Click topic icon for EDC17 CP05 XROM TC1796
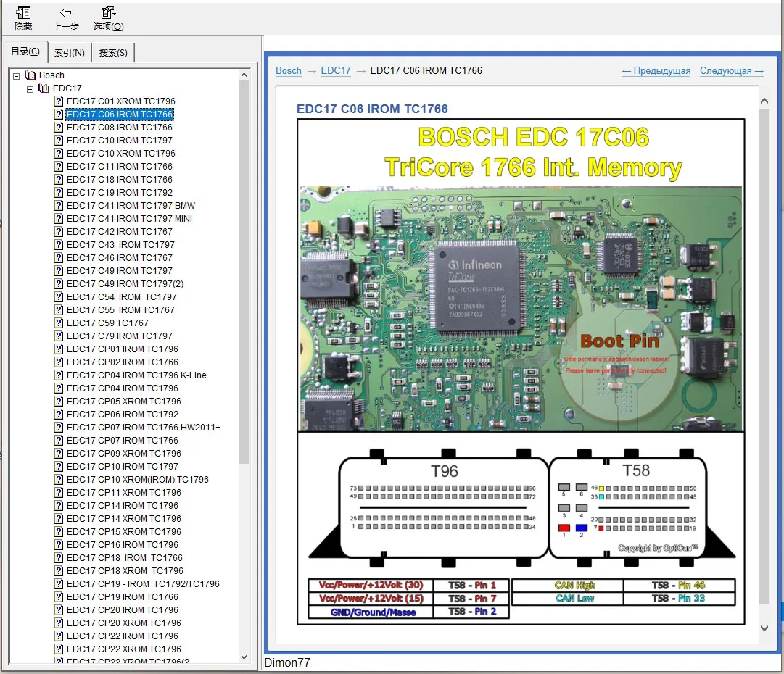 pyautogui.click(x=59, y=402)
